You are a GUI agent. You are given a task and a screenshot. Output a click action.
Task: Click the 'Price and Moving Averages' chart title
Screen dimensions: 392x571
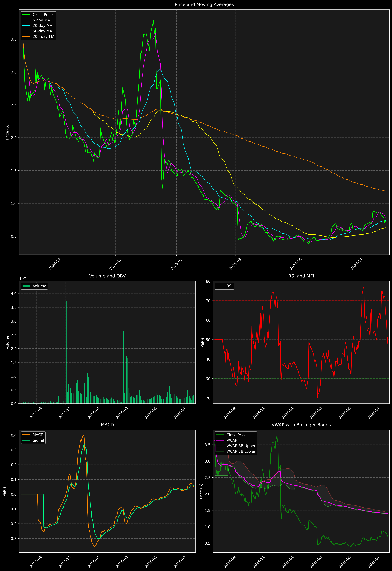click(x=204, y=4)
